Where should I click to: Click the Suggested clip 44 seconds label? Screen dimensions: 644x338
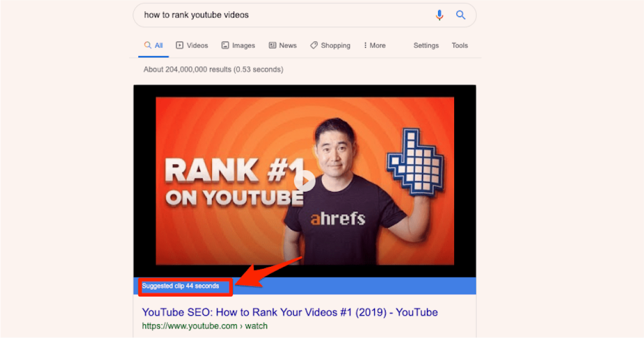[181, 286]
